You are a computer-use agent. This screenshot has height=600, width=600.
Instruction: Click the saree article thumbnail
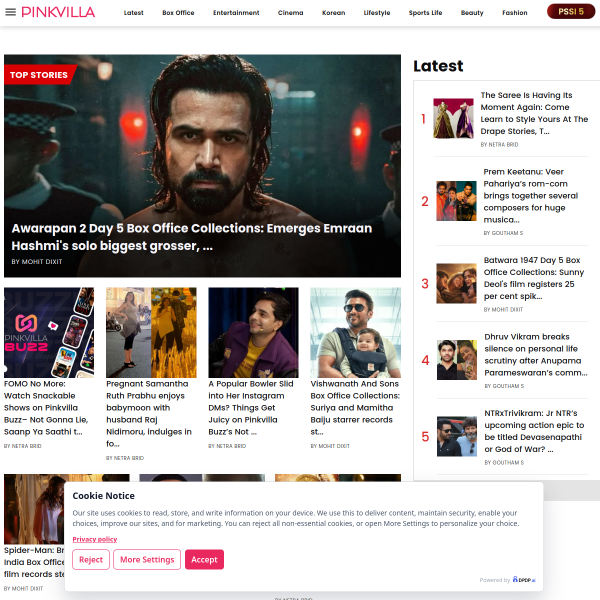coord(453,118)
